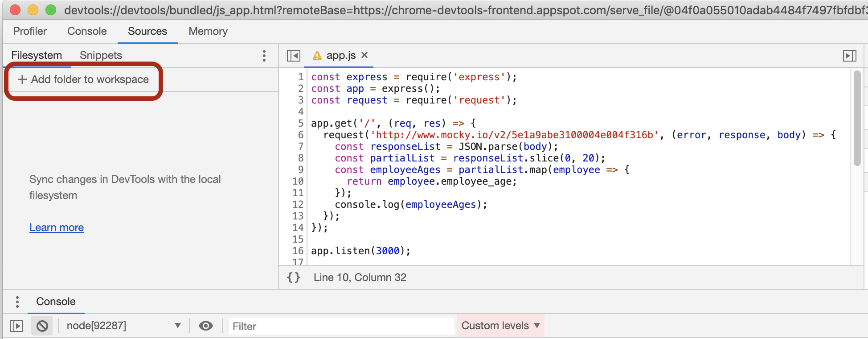Focus the console Filter input field

341,326
